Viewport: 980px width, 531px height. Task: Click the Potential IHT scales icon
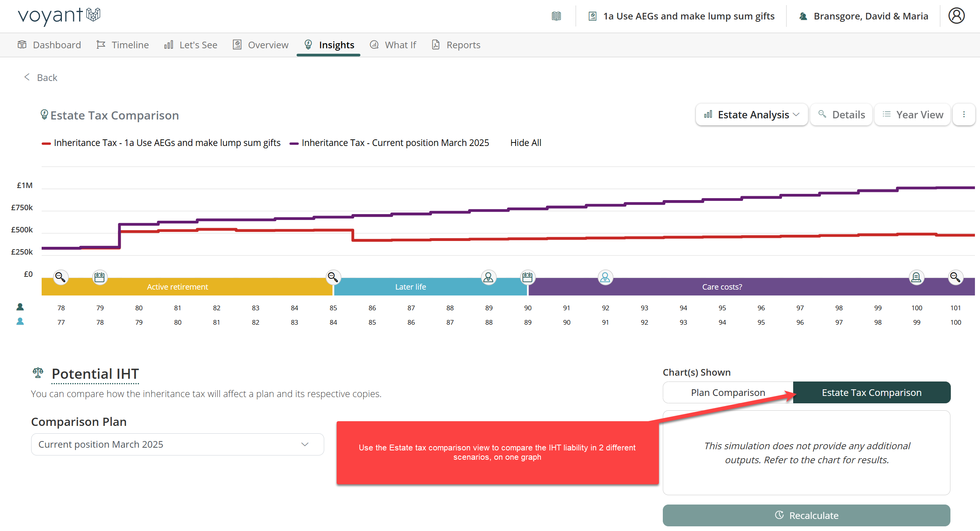click(38, 373)
